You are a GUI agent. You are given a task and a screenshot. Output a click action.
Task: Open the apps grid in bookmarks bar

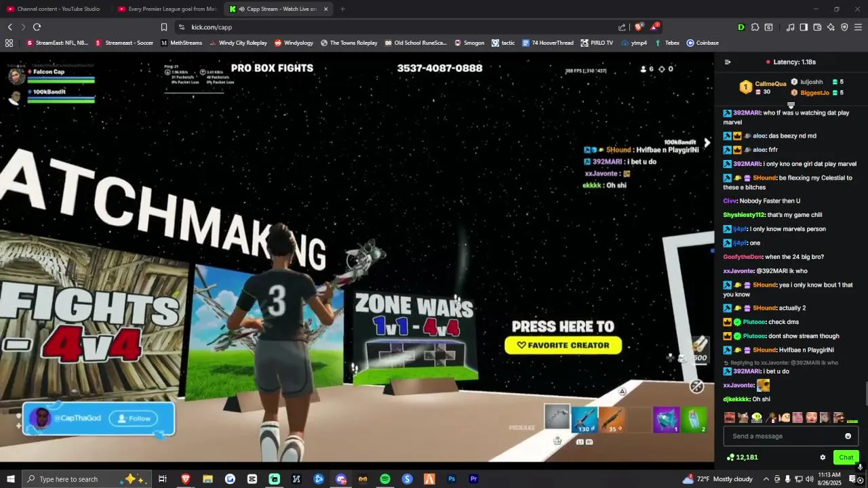click(9, 43)
